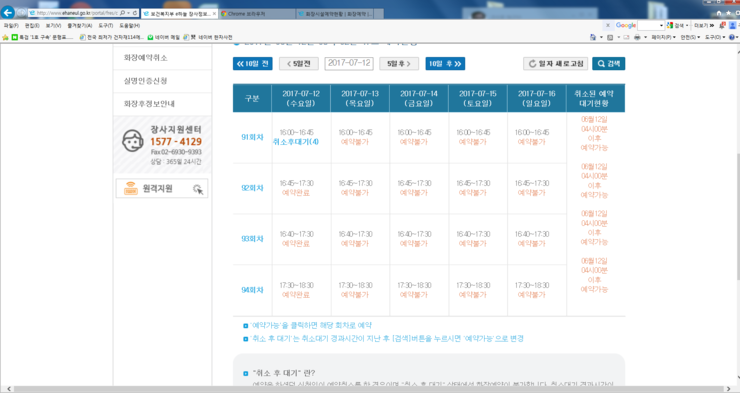Click the address bar search magnifier
The width and height of the screenshot is (740, 393).
(x=123, y=13)
